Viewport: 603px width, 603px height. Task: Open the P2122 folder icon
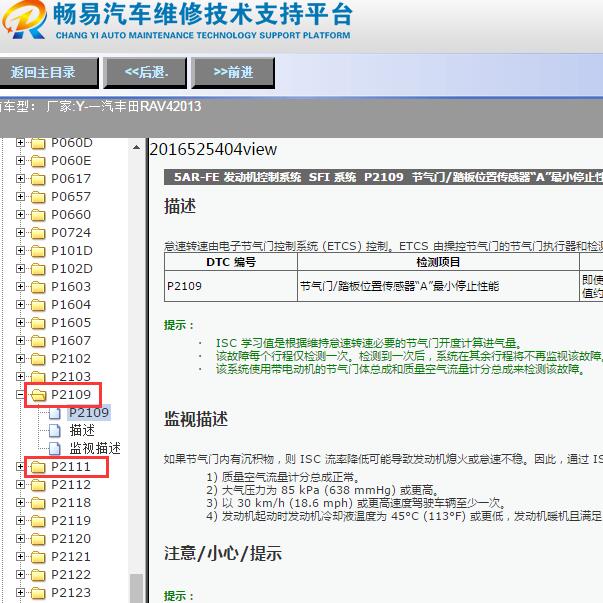coord(38,575)
